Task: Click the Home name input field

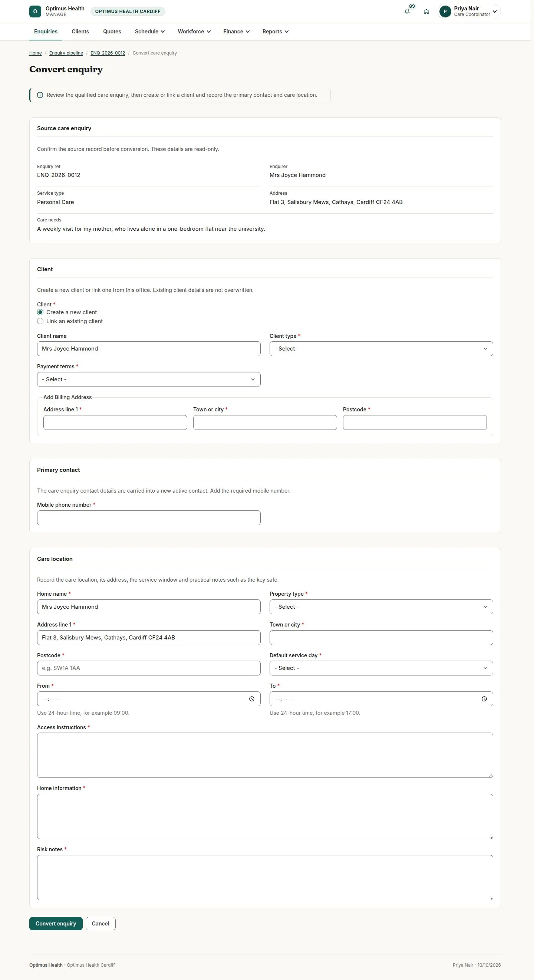Action: 149,607
